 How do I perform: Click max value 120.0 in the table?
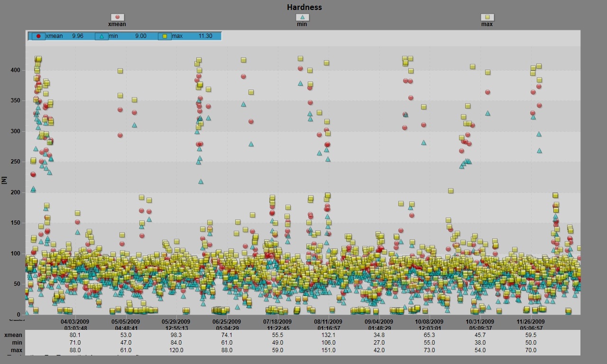pos(176,350)
